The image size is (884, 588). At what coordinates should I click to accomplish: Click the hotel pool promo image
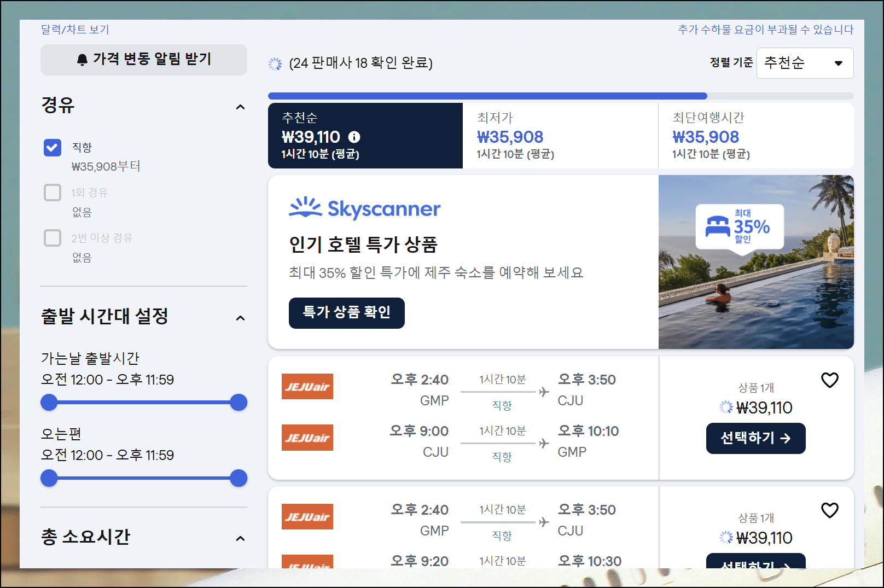[756, 262]
